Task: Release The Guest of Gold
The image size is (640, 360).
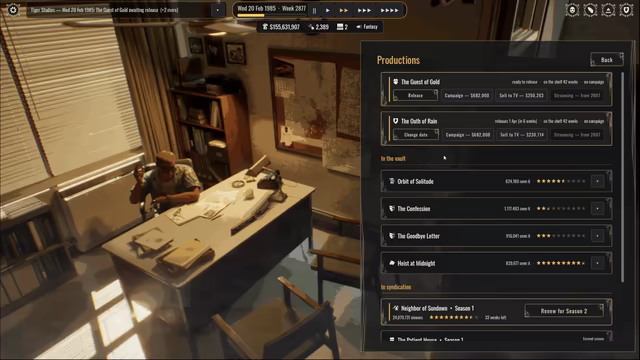Action: pos(416,96)
